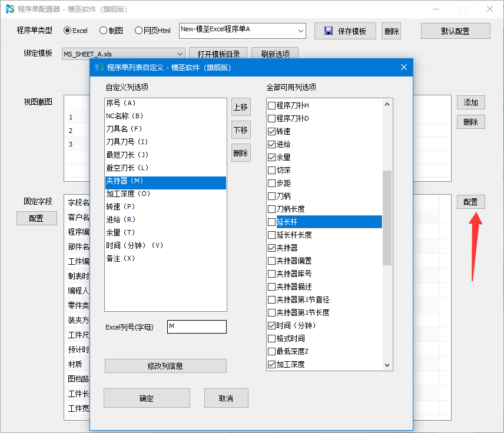Close the main 程序单配置器 window
Viewport: 504px width, 433px height.
[489, 9]
